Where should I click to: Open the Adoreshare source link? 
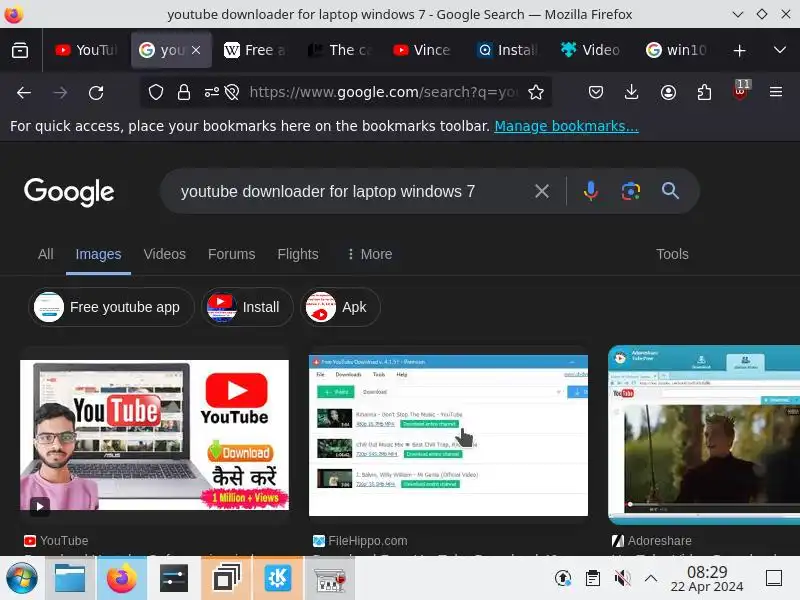pos(652,541)
